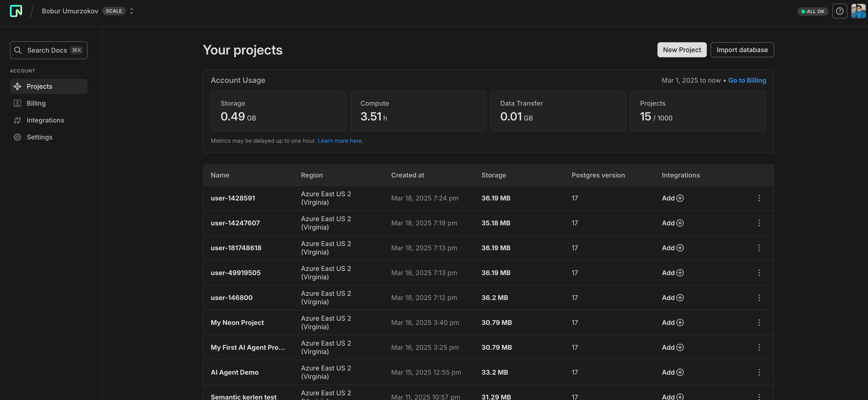The height and width of the screenshot is (400, 868).
Task: Follow the Go to Billing link
Action: coord(747,81)
